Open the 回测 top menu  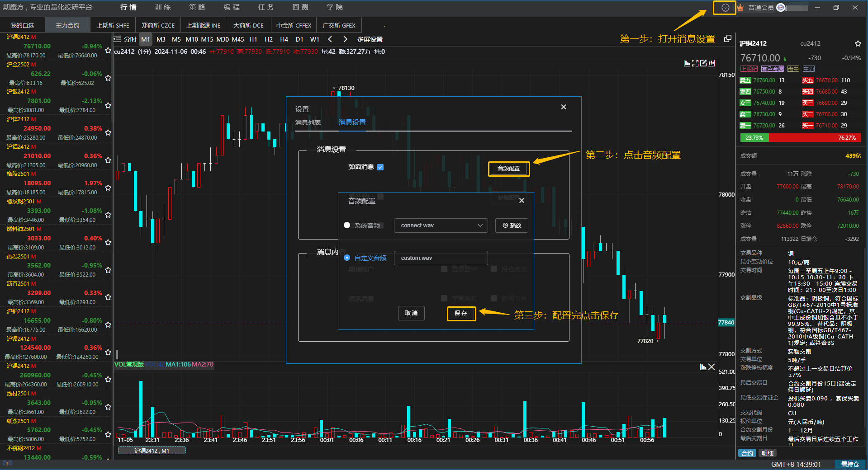(300, 7)
